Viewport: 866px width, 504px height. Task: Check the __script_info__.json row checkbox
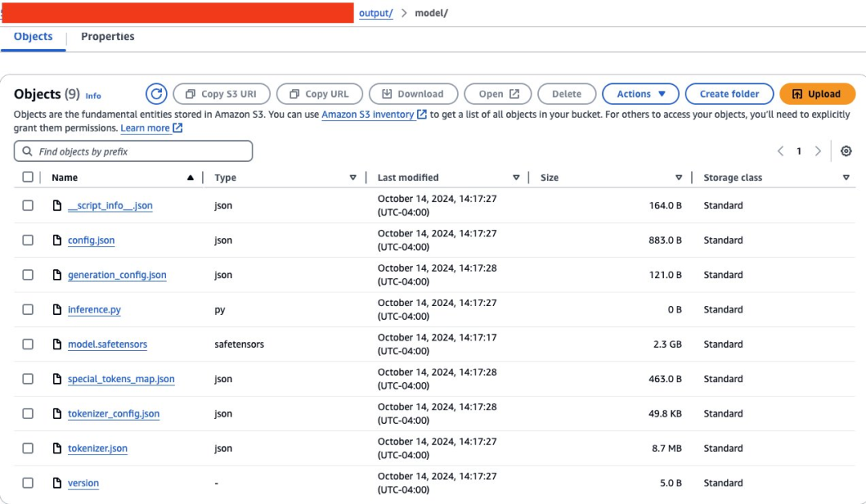(27, 205)
